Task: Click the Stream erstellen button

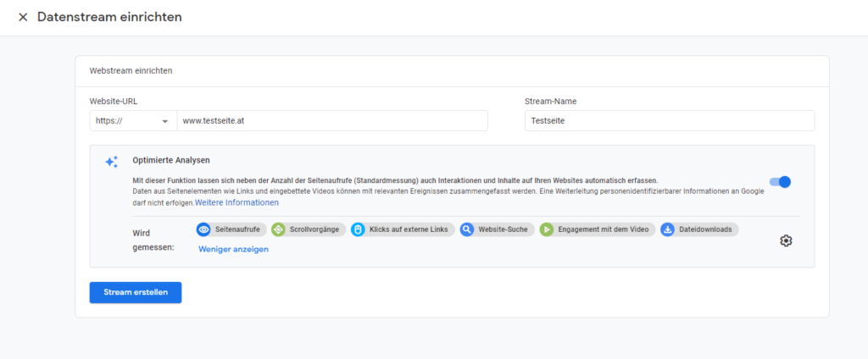Action: [136, 292]
